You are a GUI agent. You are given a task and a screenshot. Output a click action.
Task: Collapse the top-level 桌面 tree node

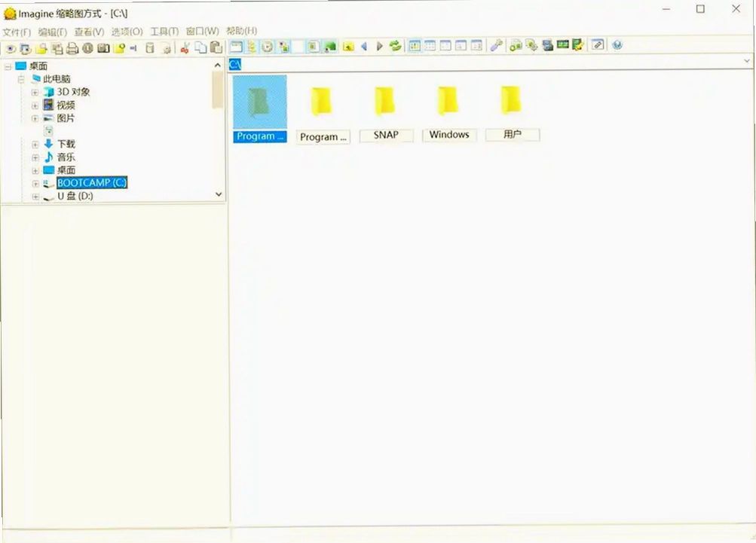pyautogui.click(x=8, y=66)
